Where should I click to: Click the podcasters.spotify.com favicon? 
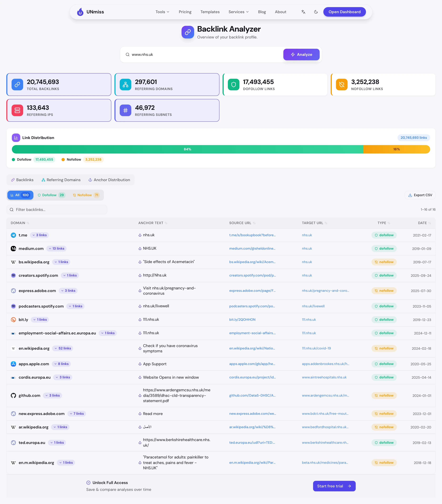coord(13,306)
